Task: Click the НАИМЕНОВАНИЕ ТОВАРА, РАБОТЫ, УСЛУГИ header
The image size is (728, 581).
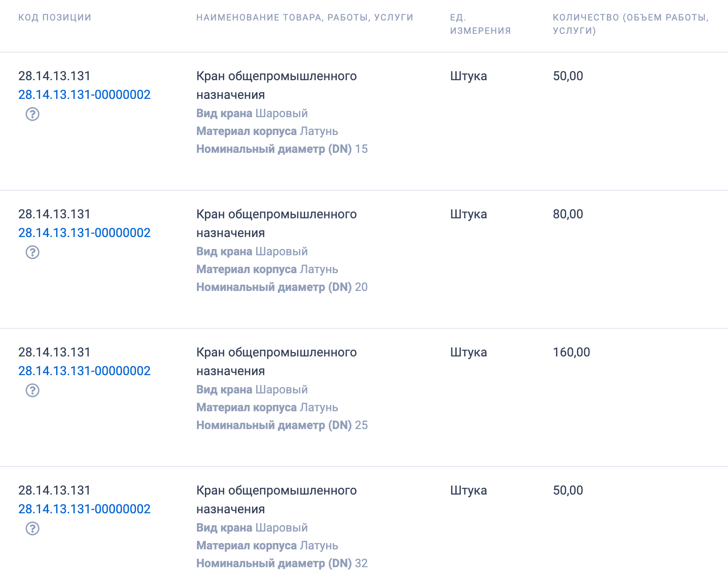Action: 304,18
